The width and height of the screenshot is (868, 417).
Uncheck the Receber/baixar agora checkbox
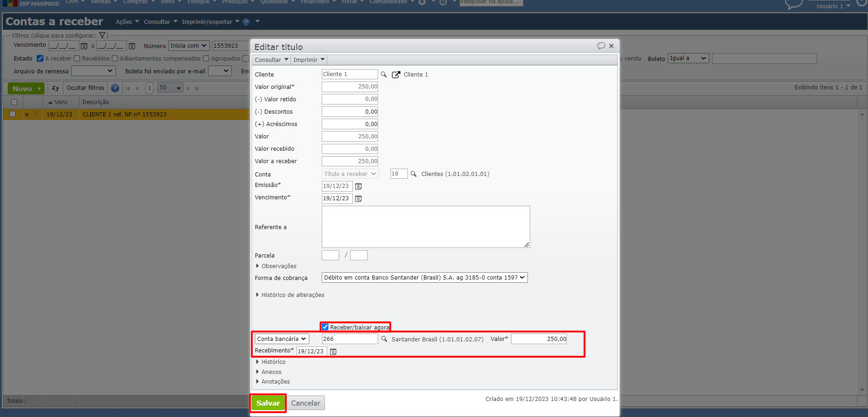pyautogui.click(x=325, y=327)
